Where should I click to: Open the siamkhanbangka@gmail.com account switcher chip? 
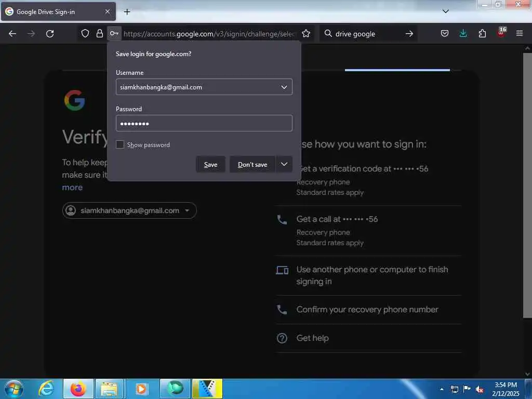[129, 210]
